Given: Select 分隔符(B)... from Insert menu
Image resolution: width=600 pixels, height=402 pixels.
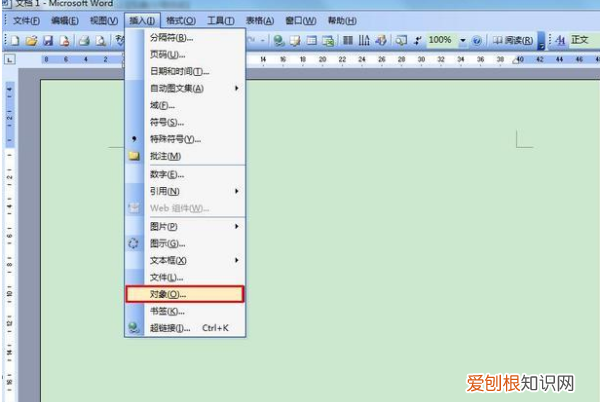Looking at the screenshot, I should coord(185,37).
